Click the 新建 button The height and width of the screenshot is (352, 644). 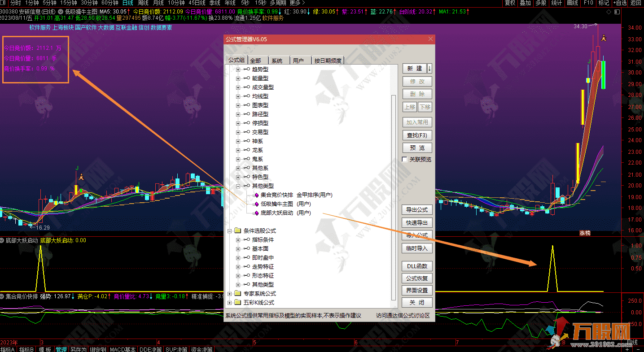415,69
